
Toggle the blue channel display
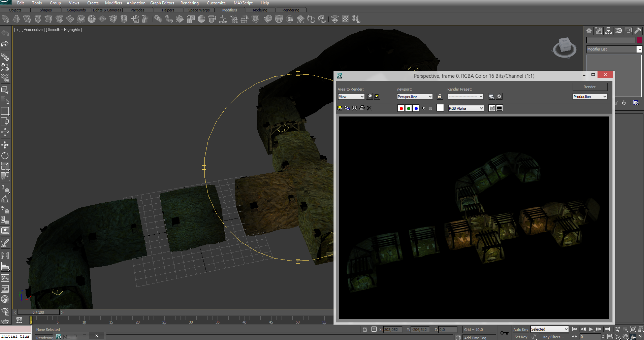(416, 108)
